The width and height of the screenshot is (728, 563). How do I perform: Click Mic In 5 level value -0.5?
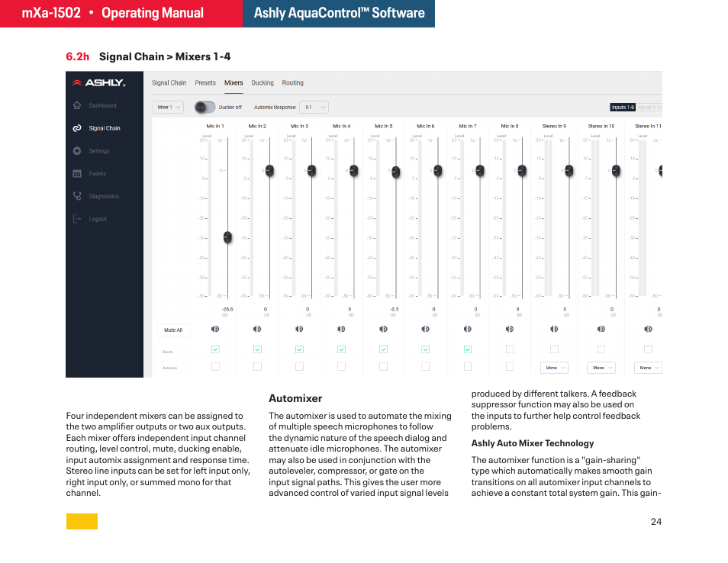coord(395,309)
